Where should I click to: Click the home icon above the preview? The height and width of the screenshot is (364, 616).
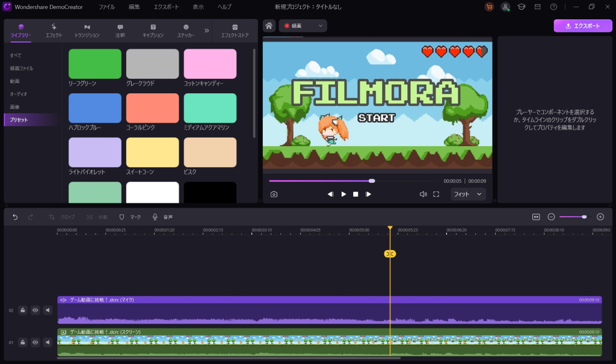(269, 26)
